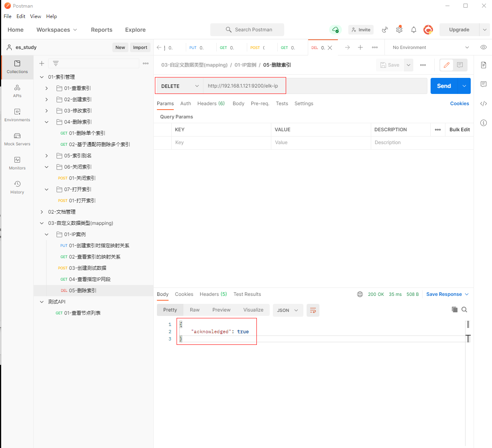Click the search icon in response
This screenshot has height=448, width=492.
tap(464, 310)
